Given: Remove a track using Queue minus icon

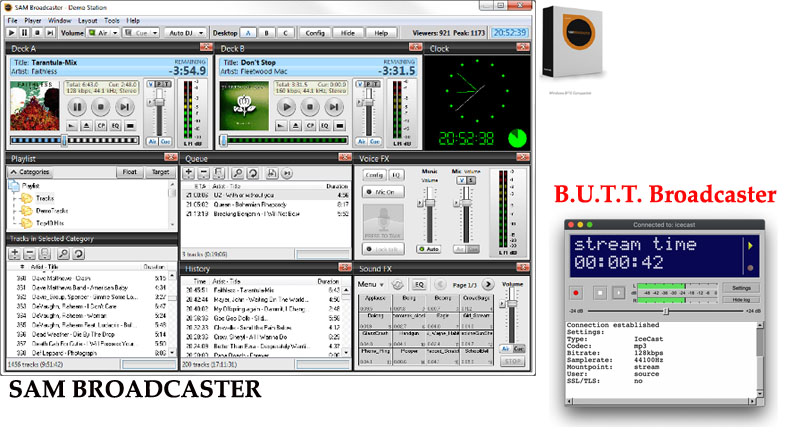Looking at the screenshot, I should coord(203,173).
